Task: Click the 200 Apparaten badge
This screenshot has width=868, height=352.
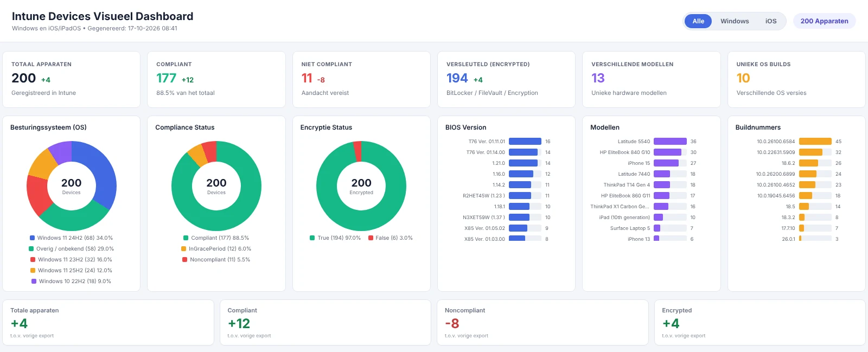Action: click(x=824, y=21)
